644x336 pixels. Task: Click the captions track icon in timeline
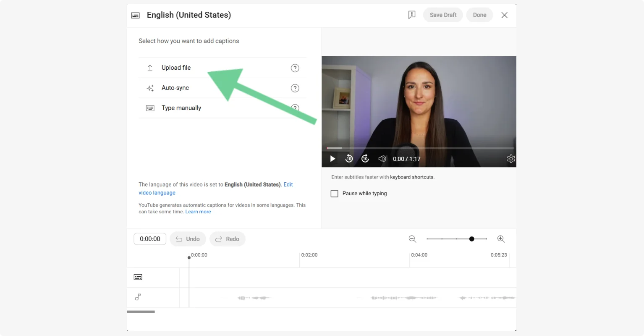[138, 277]
